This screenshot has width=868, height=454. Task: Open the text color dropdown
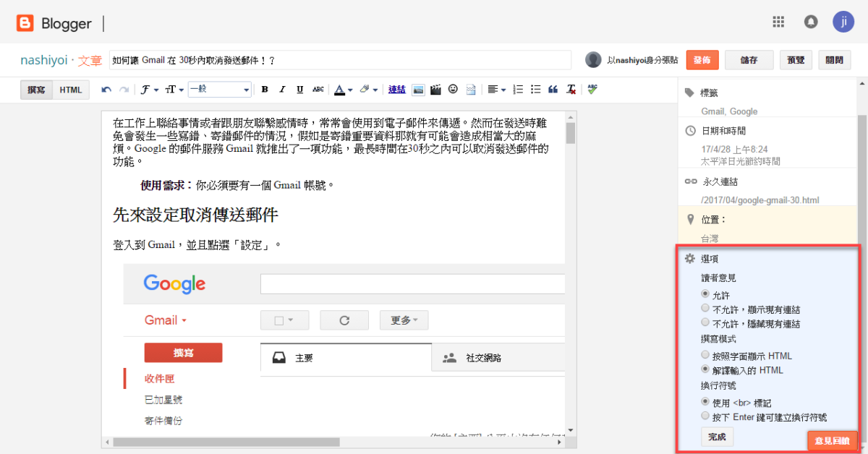click(344, 90)
